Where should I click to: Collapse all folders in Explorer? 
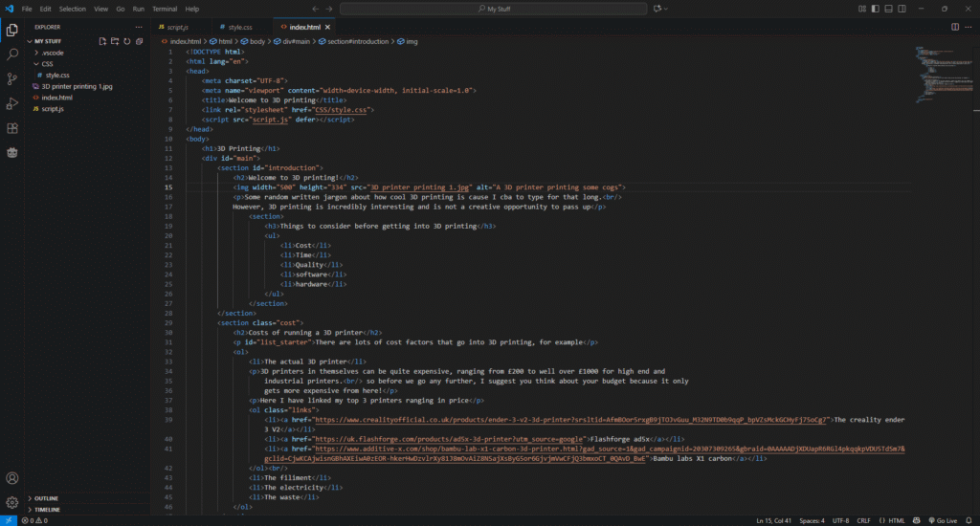tap(139, 41)
